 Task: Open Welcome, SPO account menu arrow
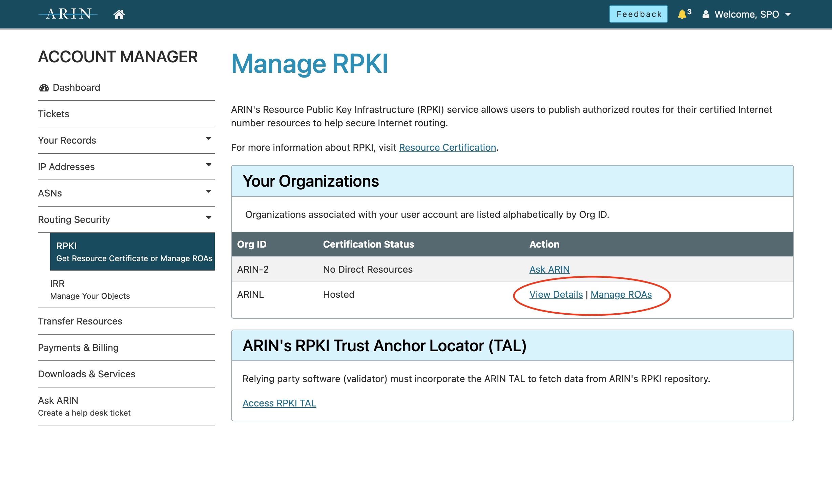[x=788, y=14]
